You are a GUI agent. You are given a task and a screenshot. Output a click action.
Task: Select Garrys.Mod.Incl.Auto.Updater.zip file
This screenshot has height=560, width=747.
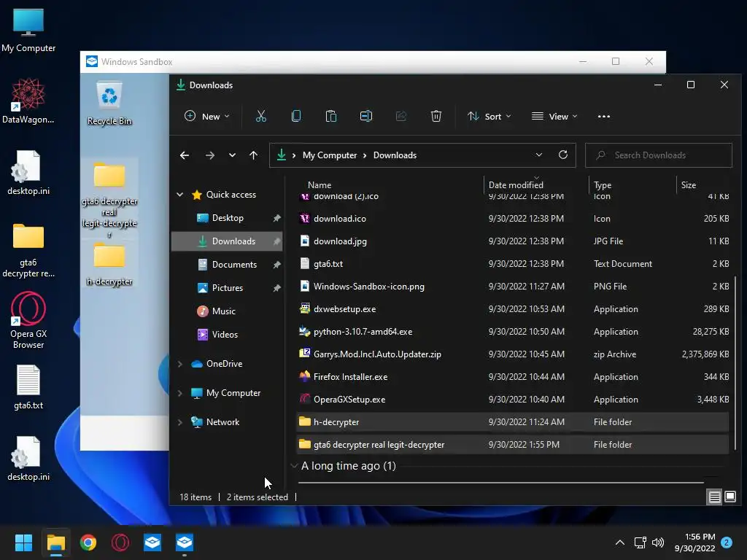coord(512,354)
